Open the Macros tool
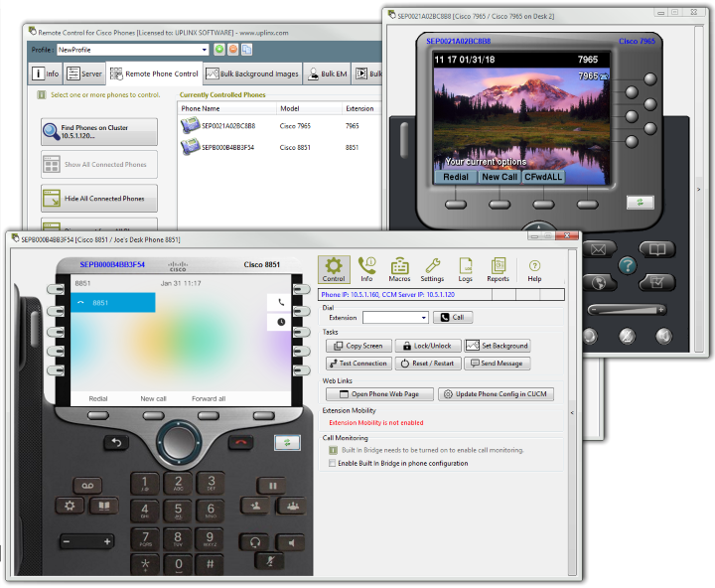 [x=399, y=269]
